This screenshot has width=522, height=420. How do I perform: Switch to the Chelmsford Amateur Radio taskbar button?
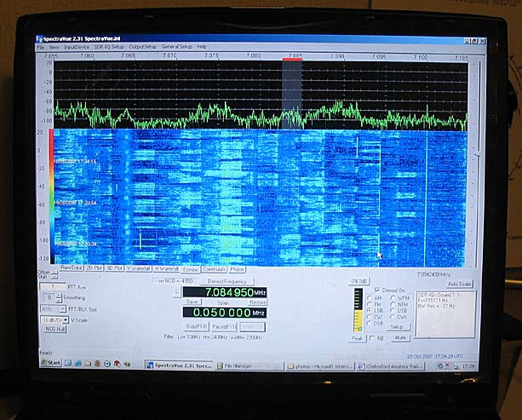[391, 366]
